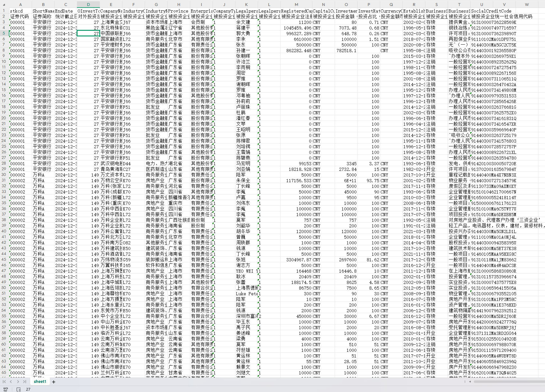
Task: Click the horizontal scrollbar thumb
Action: [509, 382]
